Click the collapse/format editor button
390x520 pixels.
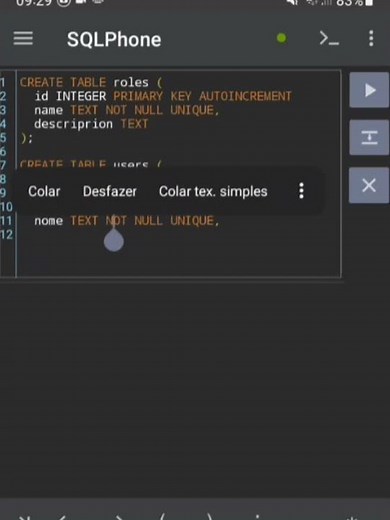[x=369, y=138]
